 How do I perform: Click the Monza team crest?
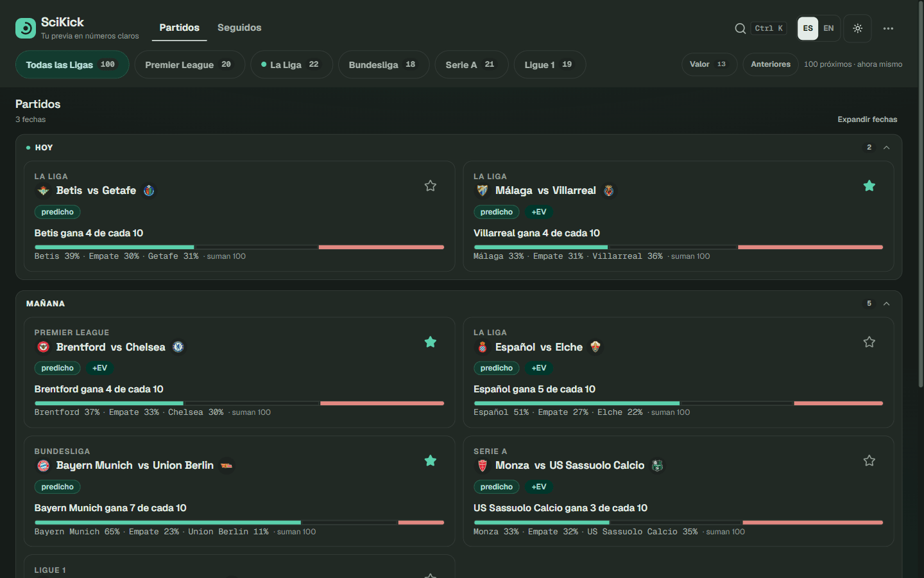click(x=483, y=466)
